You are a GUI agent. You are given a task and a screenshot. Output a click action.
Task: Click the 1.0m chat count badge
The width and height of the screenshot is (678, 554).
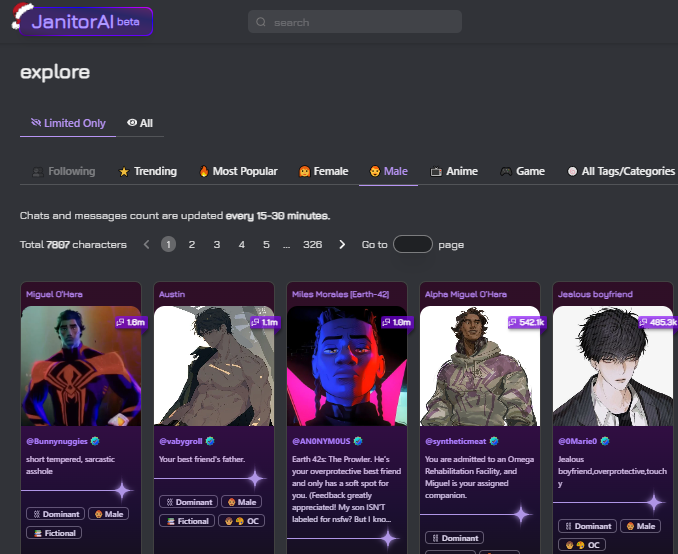click(397, 322)
